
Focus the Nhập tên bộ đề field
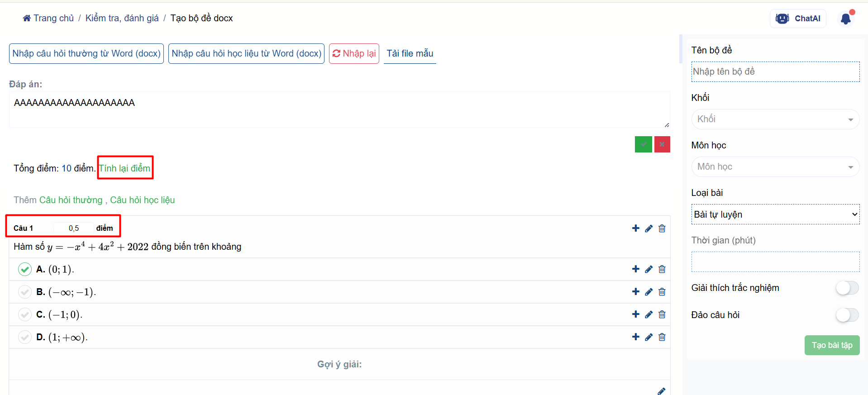(x=775, y=71)
